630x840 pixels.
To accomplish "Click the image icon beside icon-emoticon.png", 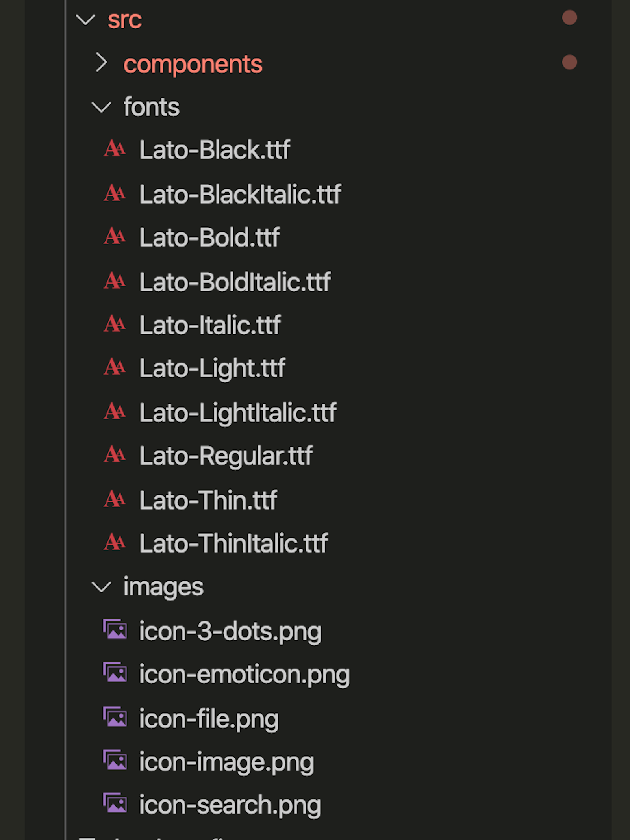I will [115, 674].
